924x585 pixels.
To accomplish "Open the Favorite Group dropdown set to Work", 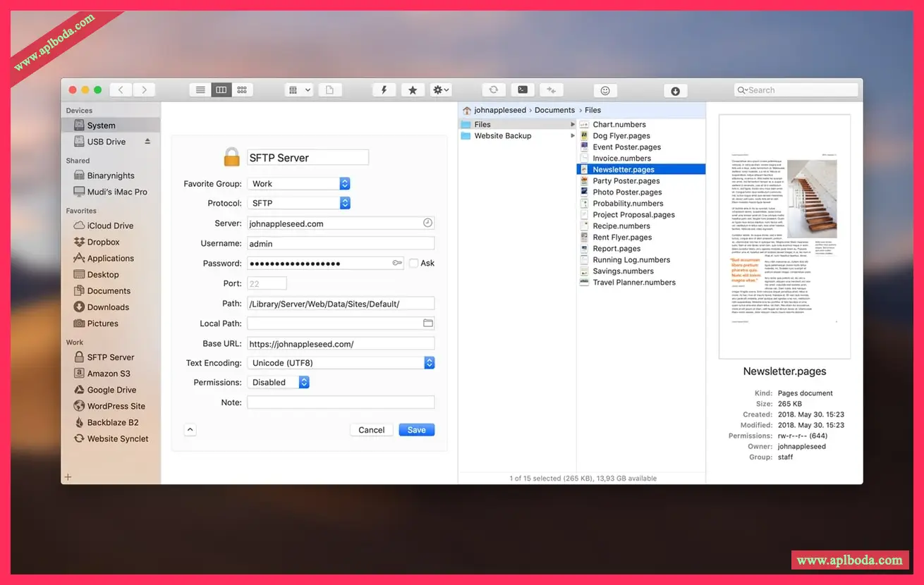I will [299, 184].
